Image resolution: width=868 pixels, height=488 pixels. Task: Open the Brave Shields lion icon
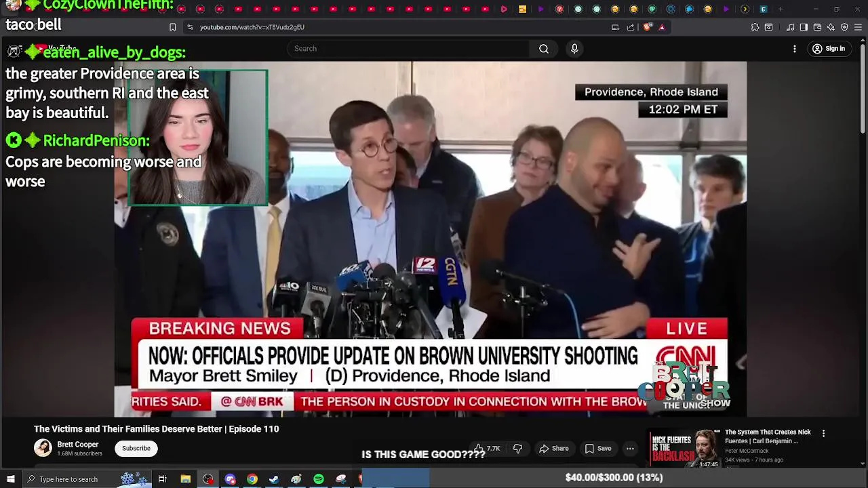tap(647, 27)
